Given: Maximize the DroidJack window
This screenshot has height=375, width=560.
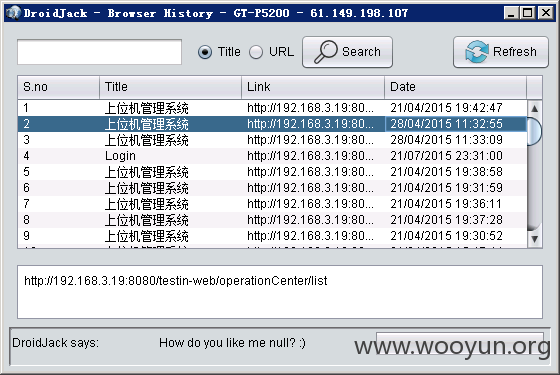Looking at the screenshot, I should pos(528,13).
